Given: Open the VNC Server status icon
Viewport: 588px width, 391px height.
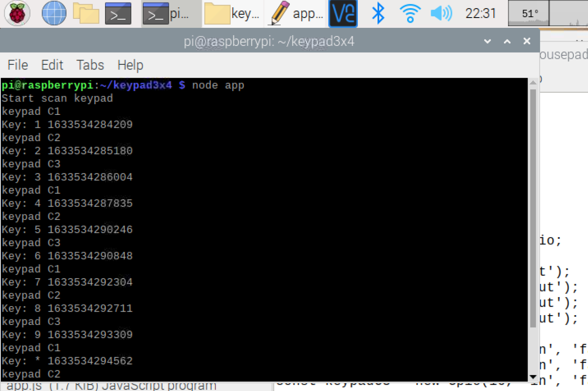Looking at the screenshot, I should coord(343,13).
